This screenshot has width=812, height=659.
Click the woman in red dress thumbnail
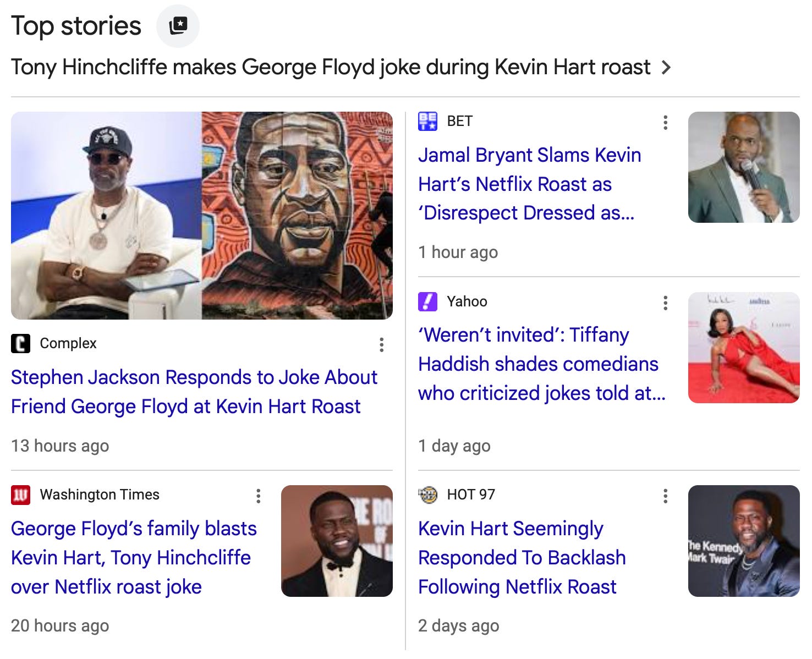[x=744, y=348]
